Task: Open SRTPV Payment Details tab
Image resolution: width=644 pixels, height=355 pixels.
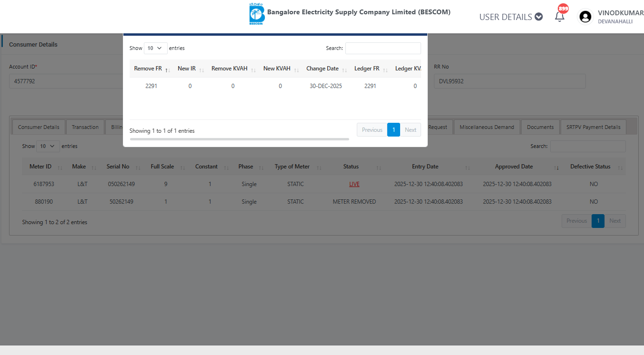Action: 593,127
